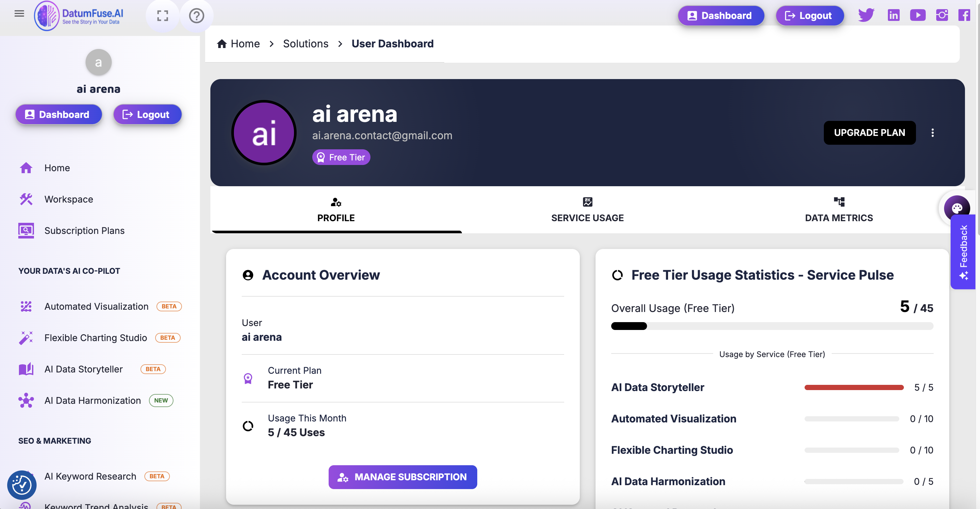The height and width of the screenshot is (509, 980).
Task: Switch to the PROFILE tab
Action: (x=336, y=210)
